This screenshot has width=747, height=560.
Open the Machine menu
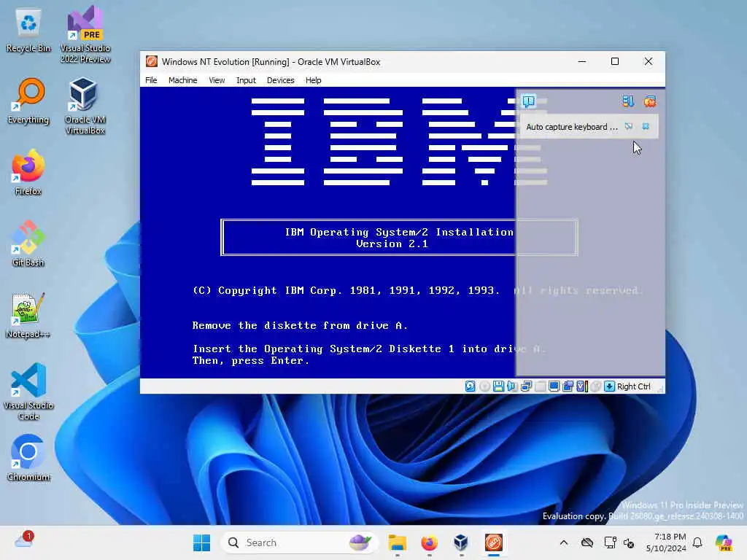[182, 80]
